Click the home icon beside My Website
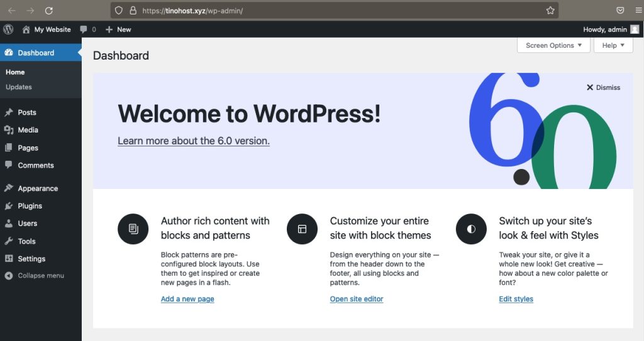This screenshot has height=341, width=644. [26, 30]
